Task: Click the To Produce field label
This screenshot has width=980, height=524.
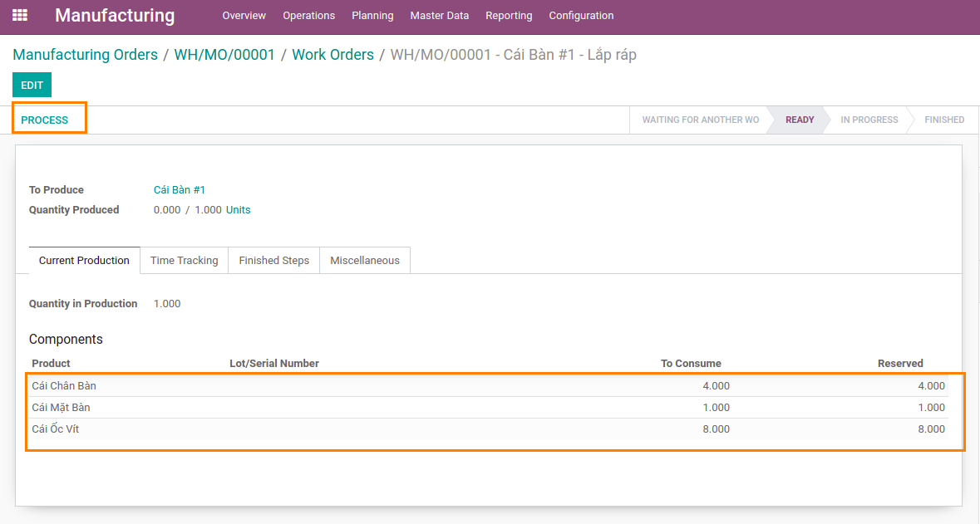Action: click(x=57, y=190)
